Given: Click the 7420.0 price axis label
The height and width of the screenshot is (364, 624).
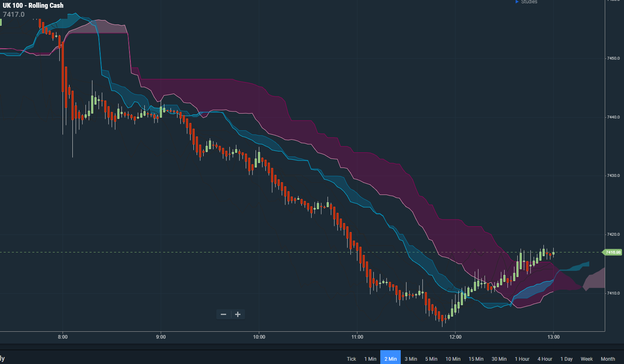Looking at the screenshot, I should click(613, 234).
